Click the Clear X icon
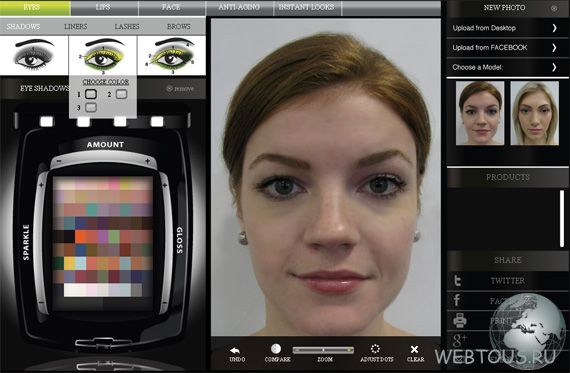 [414, 349]
